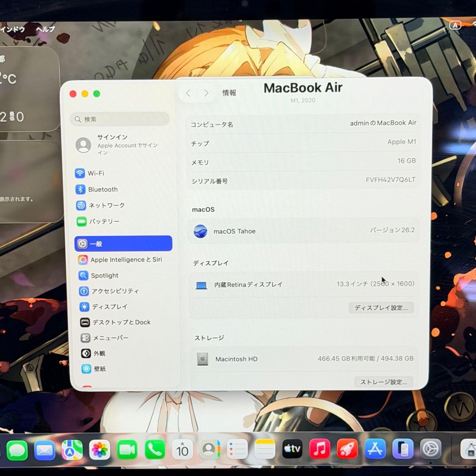This screenshot has width=476, height=476.
Task: Open Maps from the Dock
Action: coord(72,450)
